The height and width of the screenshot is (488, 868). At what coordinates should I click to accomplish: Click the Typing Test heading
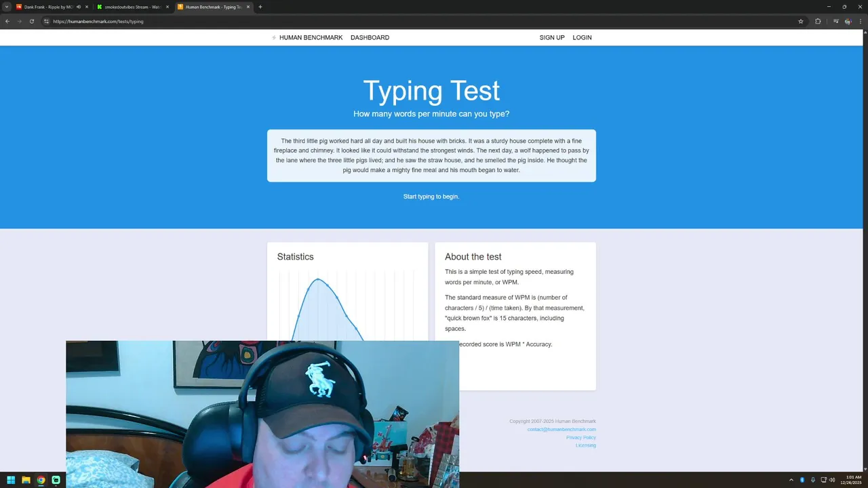(x=431, y=91)
